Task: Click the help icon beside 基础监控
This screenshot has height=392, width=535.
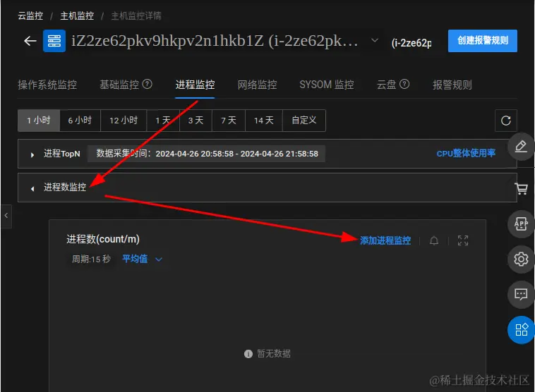Action: click(147, 84)
